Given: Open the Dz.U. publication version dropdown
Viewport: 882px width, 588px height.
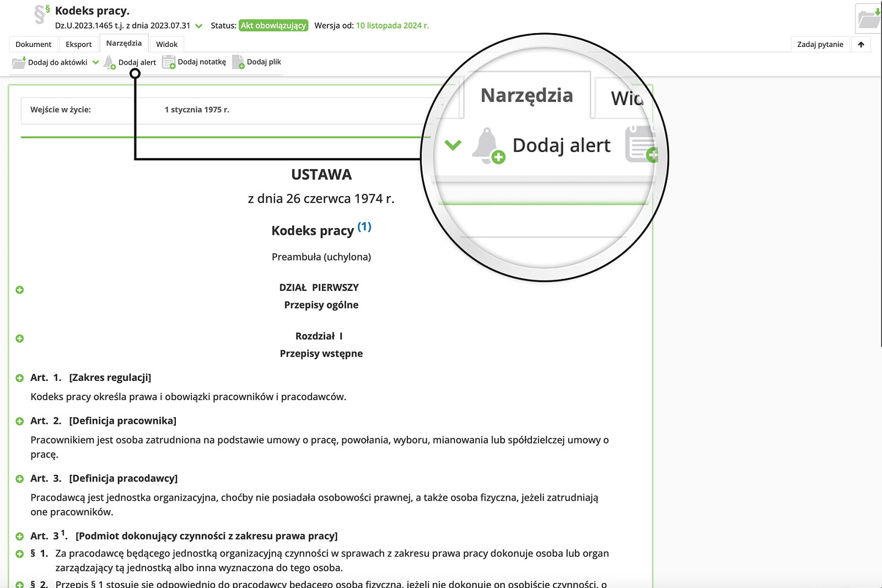Looking at the screenshot, I should pyautogui.click(x=199, y=26).
